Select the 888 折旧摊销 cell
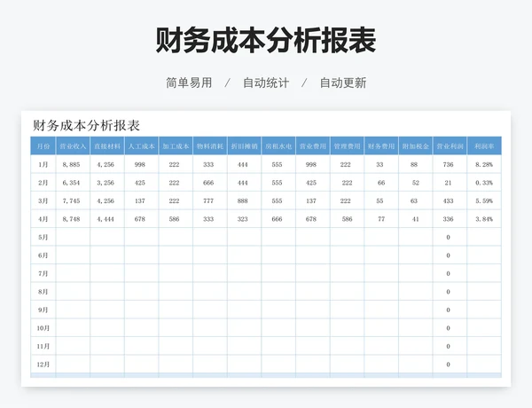Viewport: 532px width, 408px height. (x=243, y=201)
